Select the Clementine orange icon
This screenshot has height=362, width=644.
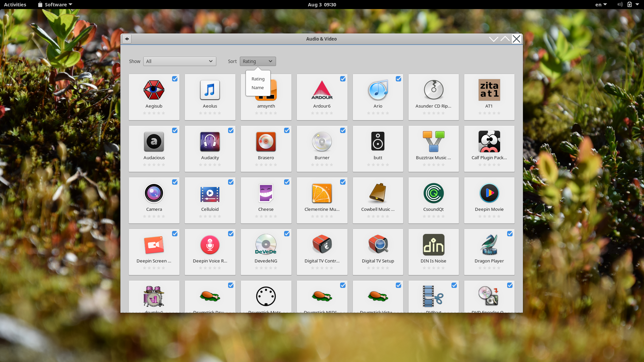point(322,193)
